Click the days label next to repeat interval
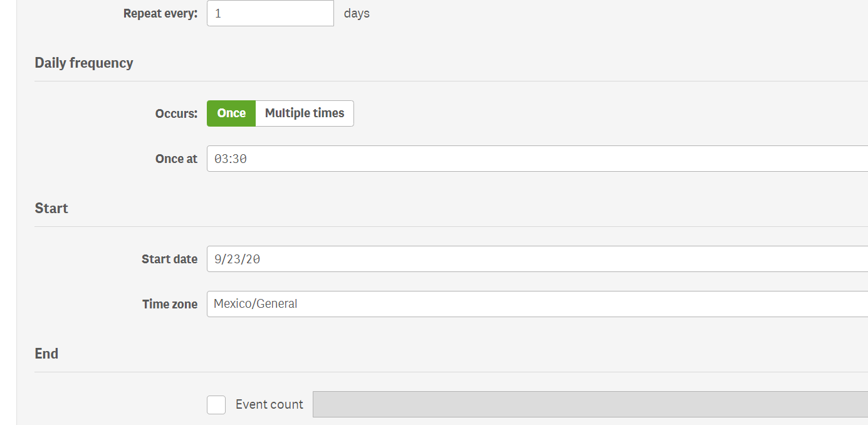 click(357, 13)
